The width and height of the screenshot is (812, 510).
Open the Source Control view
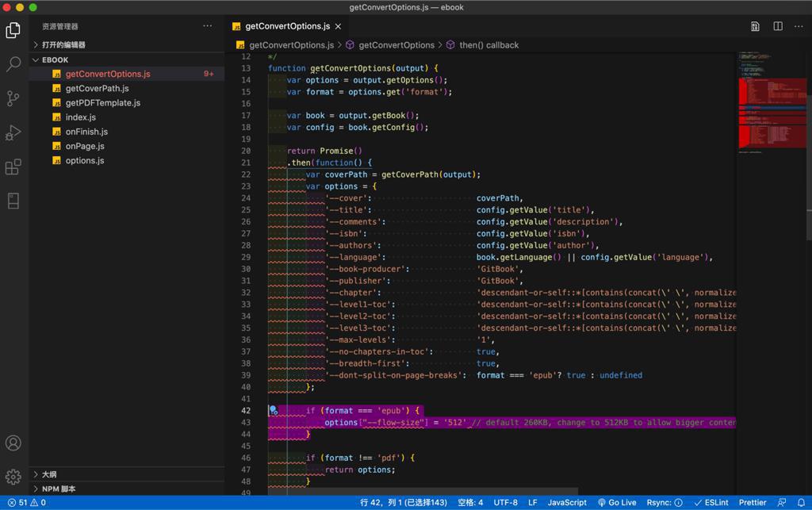pos(13,98)
